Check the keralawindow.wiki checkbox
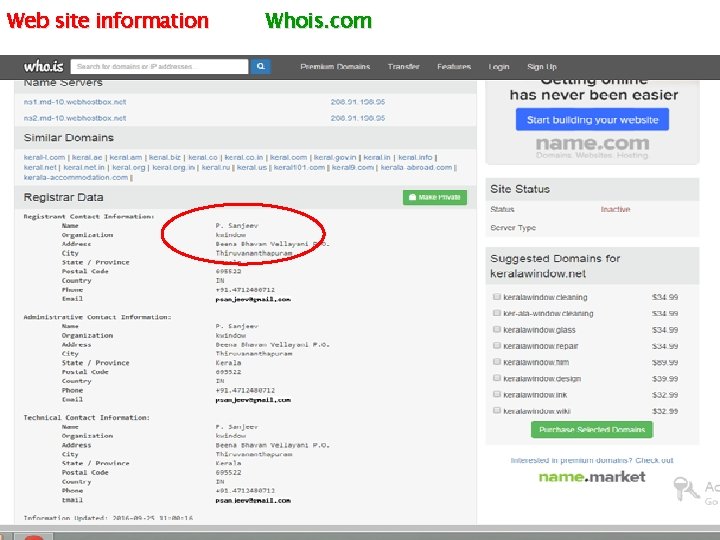The height and width of the screenshot is (540, 720). (496, 411)
